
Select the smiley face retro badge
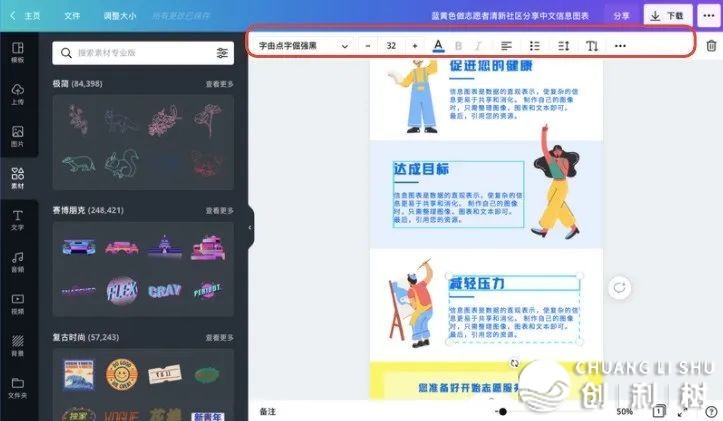[122, 374]
